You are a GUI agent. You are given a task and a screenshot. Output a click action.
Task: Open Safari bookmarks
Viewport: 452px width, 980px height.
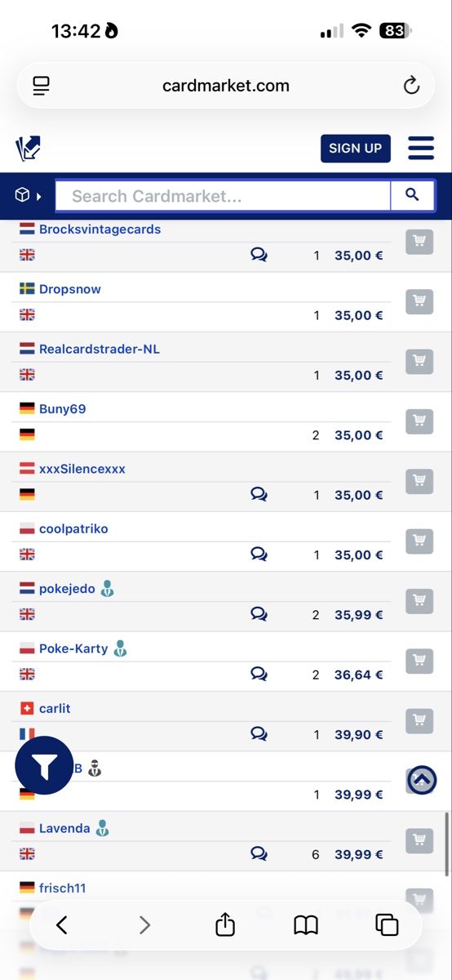click(x=306, y=924)
